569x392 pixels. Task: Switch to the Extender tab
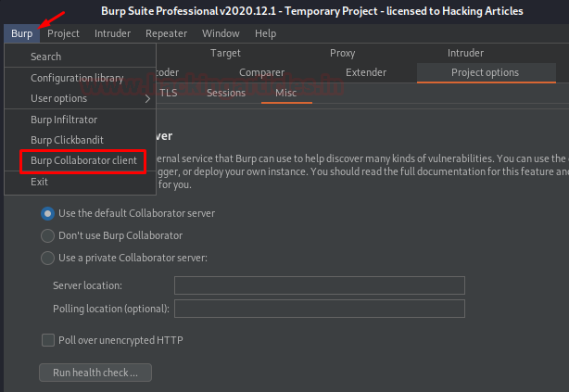click(x=366, y=72)
